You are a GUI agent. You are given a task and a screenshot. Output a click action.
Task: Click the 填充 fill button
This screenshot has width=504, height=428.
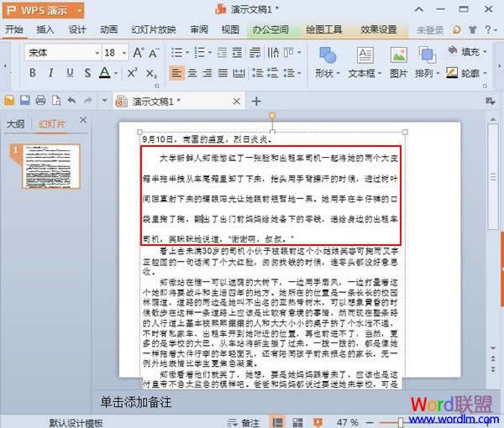pos(467,51)
